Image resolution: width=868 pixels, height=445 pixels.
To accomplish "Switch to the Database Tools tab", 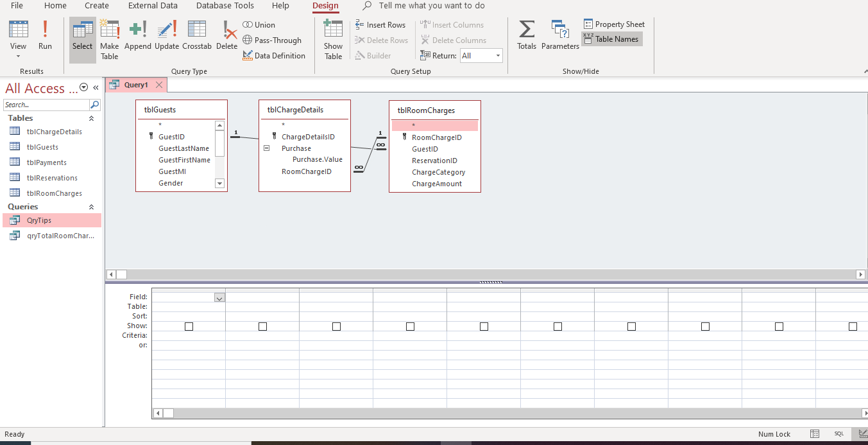I will (225, 6).
